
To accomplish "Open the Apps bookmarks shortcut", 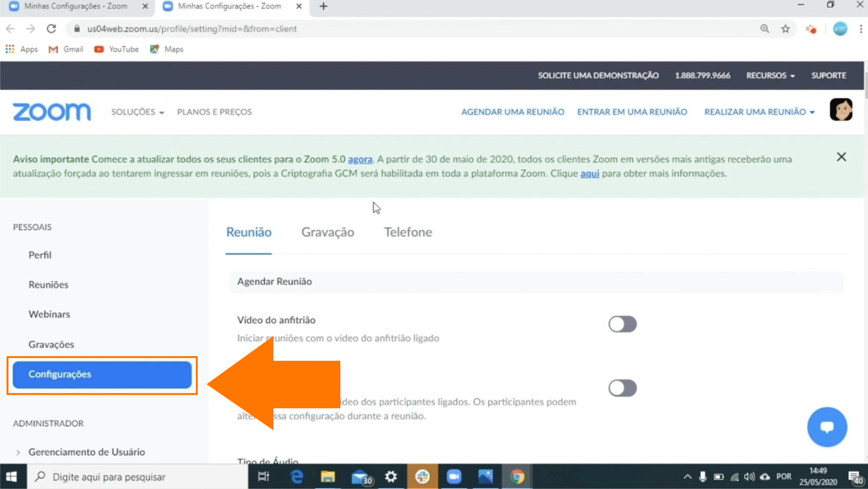I will 21,49.
